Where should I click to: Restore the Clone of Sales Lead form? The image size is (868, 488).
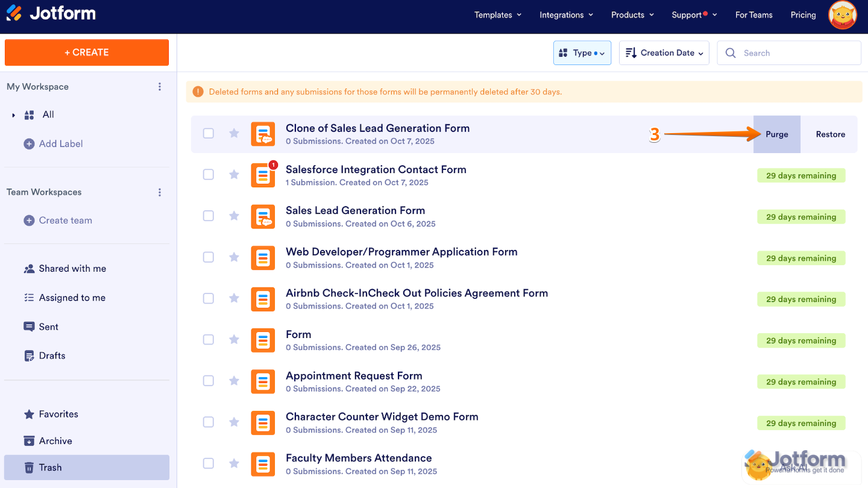pyautogui.click(x=830, y=134)
